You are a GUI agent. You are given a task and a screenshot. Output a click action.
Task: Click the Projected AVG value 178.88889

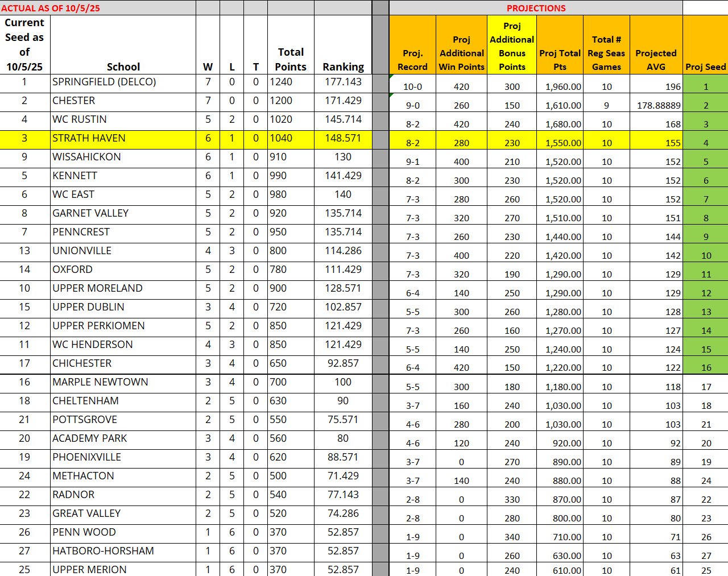coord(656,105)
